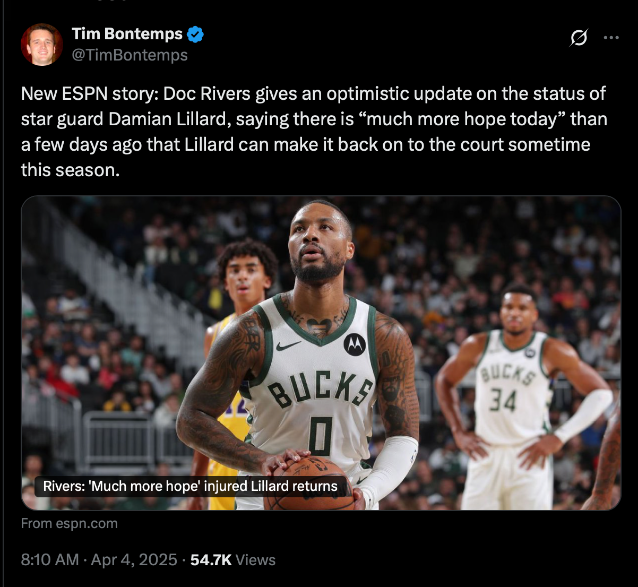Click the blue verified checkmark badge
Image resolution: width=638 pixels, height=587 pixels.
pyautogui.click(x=195, y=34)
